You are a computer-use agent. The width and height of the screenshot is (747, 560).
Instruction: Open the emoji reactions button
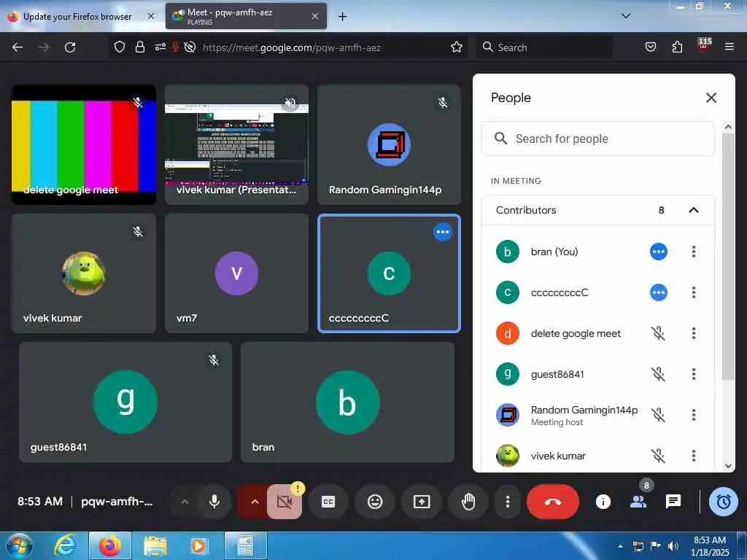click(x=375, y=502)
